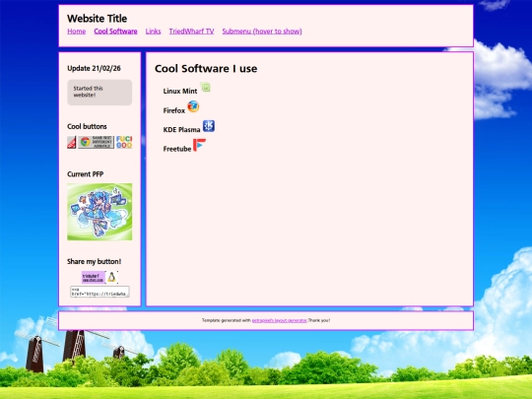Image resolution: width=532 pixels, height=399 pixels.
Task: Click the Current PFP anime image
Action: [100, 212]
